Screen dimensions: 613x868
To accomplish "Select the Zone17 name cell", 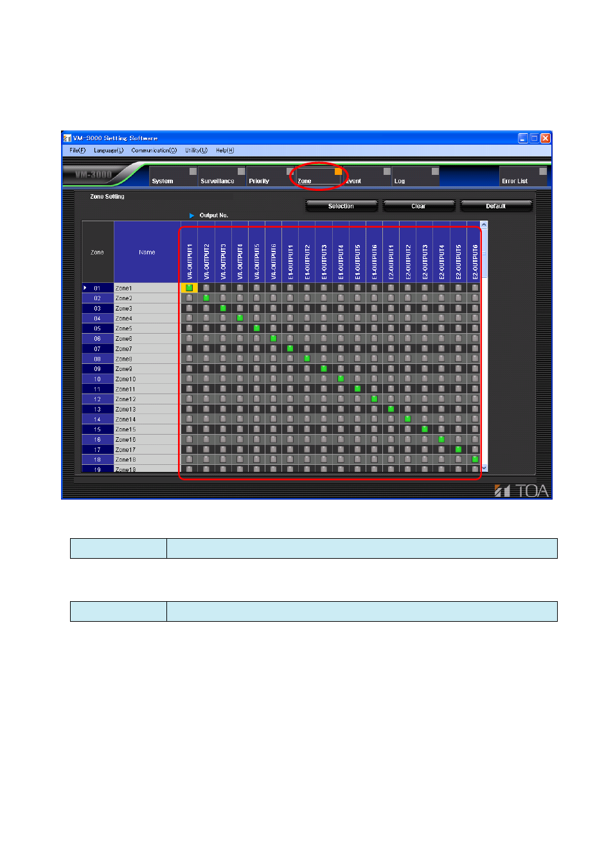I will click(147, 449).
